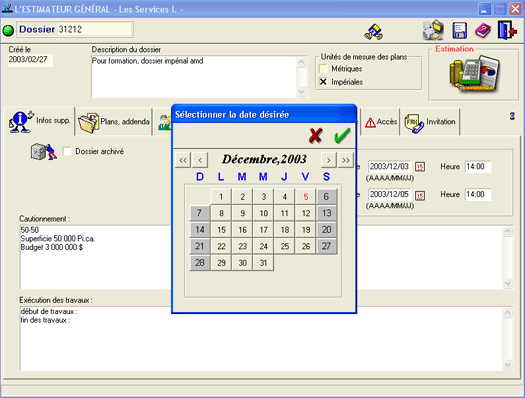Viewport: 525px width, 398px height.
Task: Jump forward a year with double arrow
Action: pyautogui.click(x=346, y=160)
